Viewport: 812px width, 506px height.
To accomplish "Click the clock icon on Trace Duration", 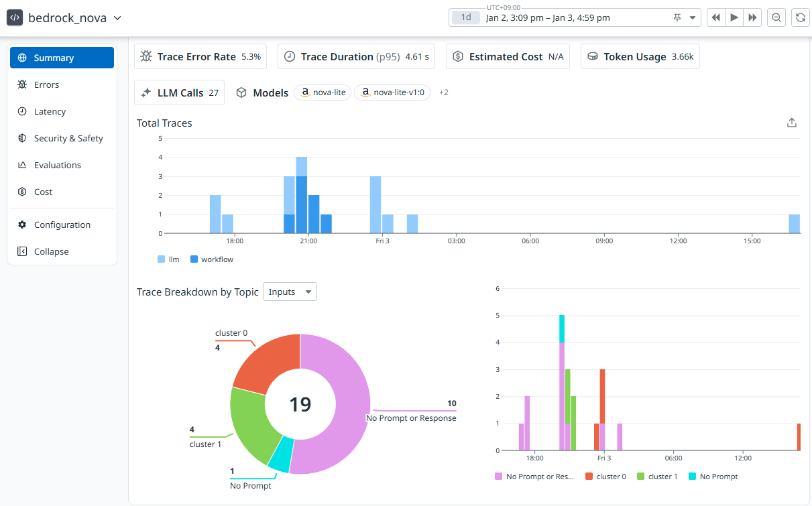I will [290, 56].
